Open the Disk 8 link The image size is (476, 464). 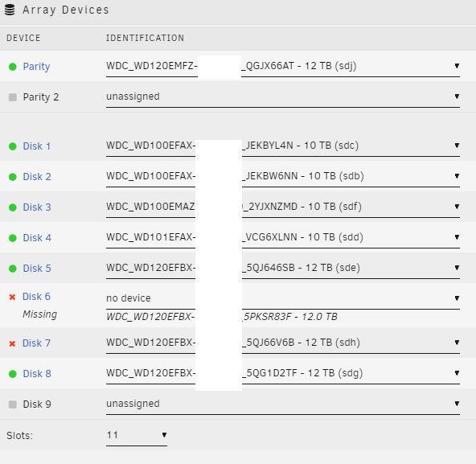[x=37, y=373]
